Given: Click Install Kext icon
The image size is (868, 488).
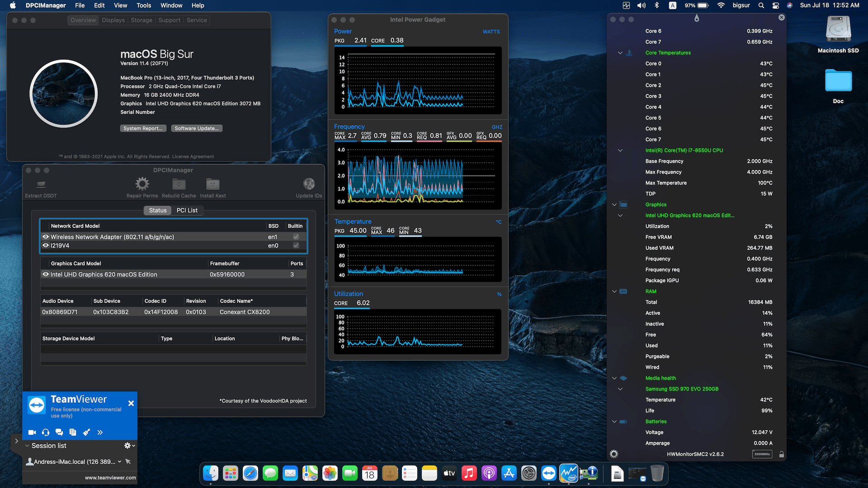Looking at the screenshot, I should tap(213, 184).
